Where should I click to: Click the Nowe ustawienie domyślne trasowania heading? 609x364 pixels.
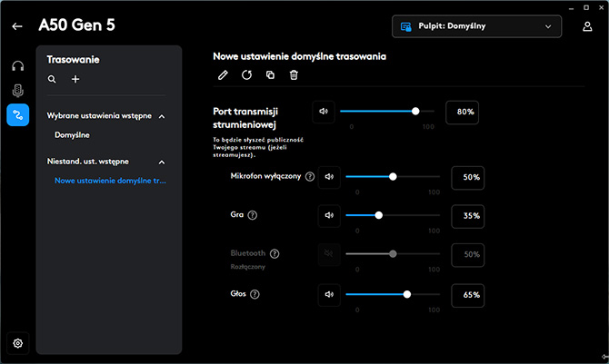[x=299, y=56]
